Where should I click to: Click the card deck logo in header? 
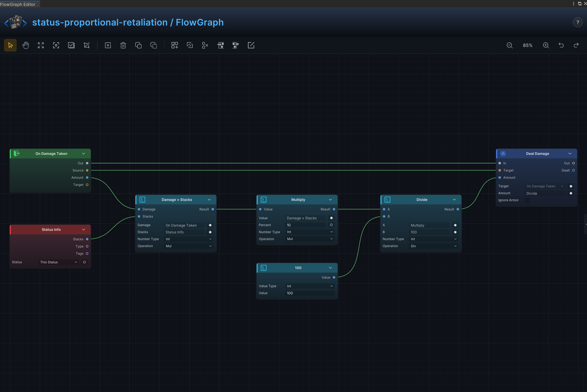click(x=15, y=23)
